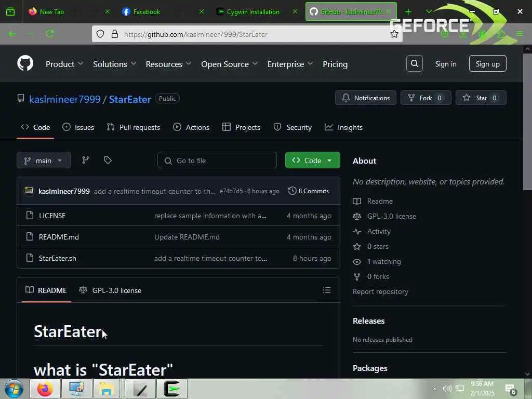
Task: Switch to the Issues tab
Action: point(78,127)
